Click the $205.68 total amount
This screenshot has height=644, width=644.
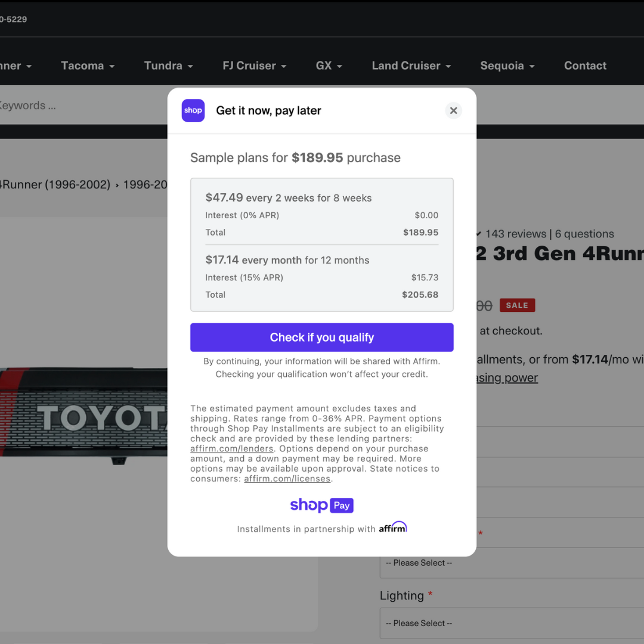[420, 295]
